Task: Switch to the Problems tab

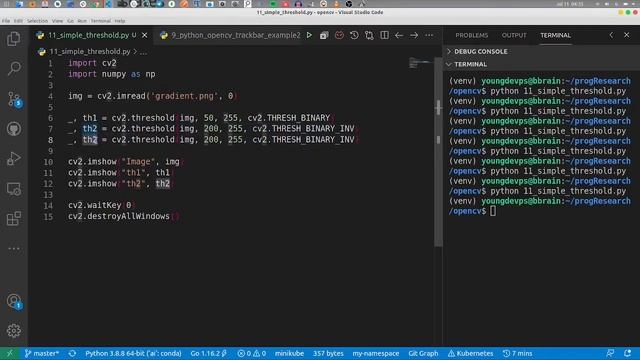Action: click(x=471, y=36)
